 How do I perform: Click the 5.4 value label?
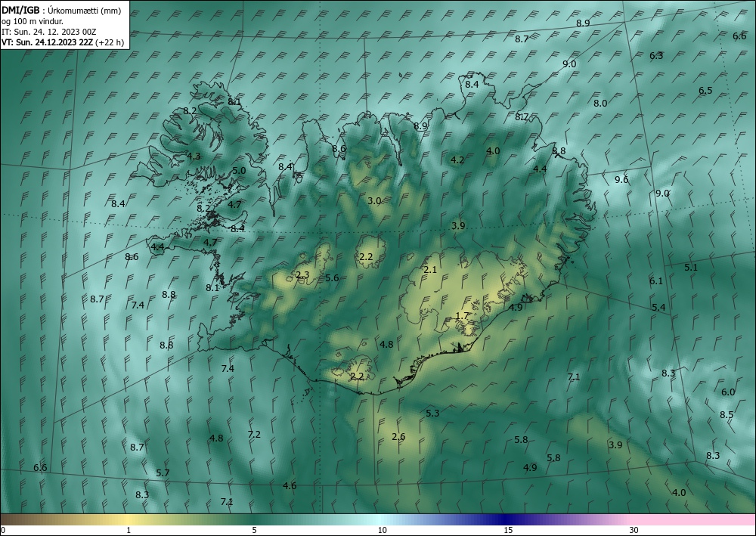pyautogui.click(x=658, y=308)
